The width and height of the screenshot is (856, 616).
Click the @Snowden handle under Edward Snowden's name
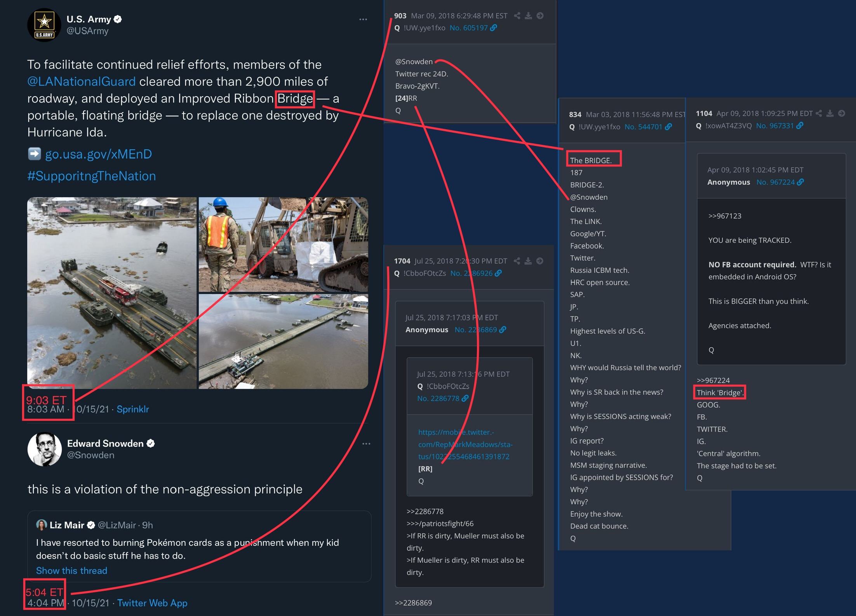point(90,455)
